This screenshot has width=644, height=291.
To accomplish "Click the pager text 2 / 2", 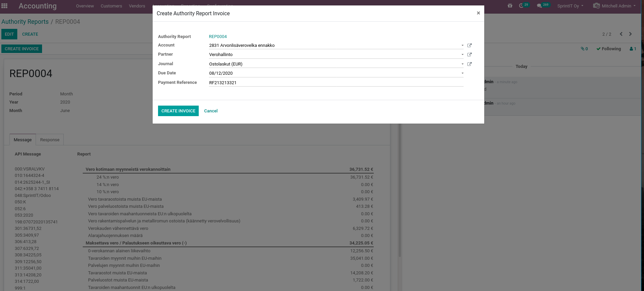I will click(607, 34).
